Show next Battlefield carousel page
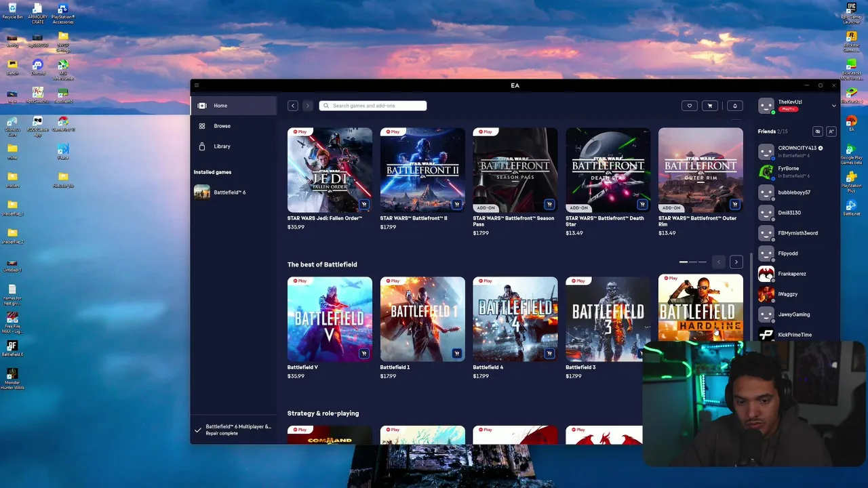Viewport: 868px width, 488px height. tap(736, 262)
